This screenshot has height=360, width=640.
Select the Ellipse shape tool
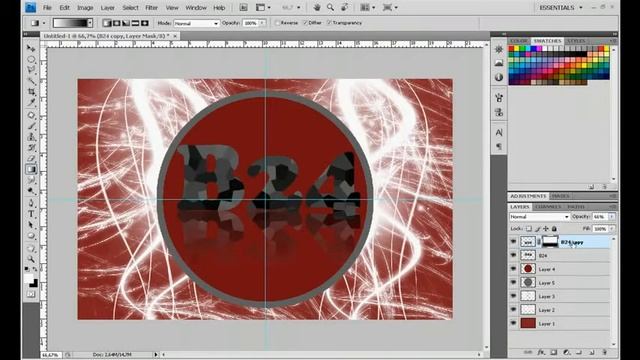31,236
